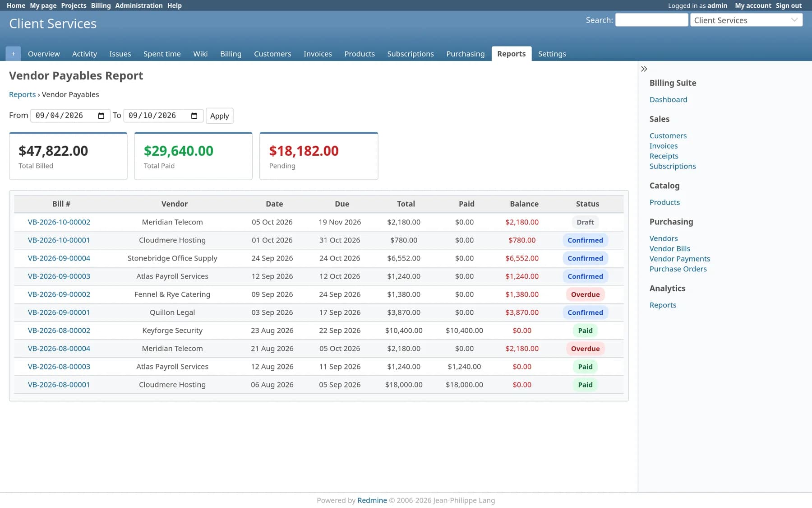Open the From date calendar picker
The width and height of the screenshot is (812, 508).
[x=101, y=116]
